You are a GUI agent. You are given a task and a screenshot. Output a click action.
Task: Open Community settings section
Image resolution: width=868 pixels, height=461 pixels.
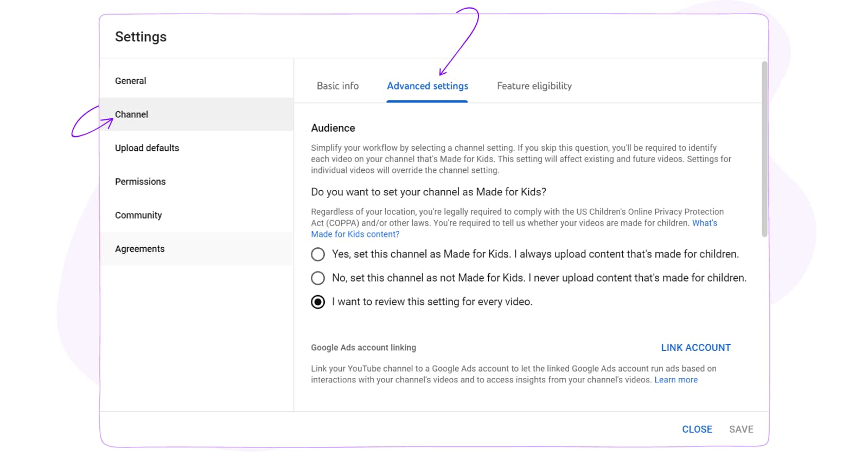pyautogui.click(x=197, y=215)
